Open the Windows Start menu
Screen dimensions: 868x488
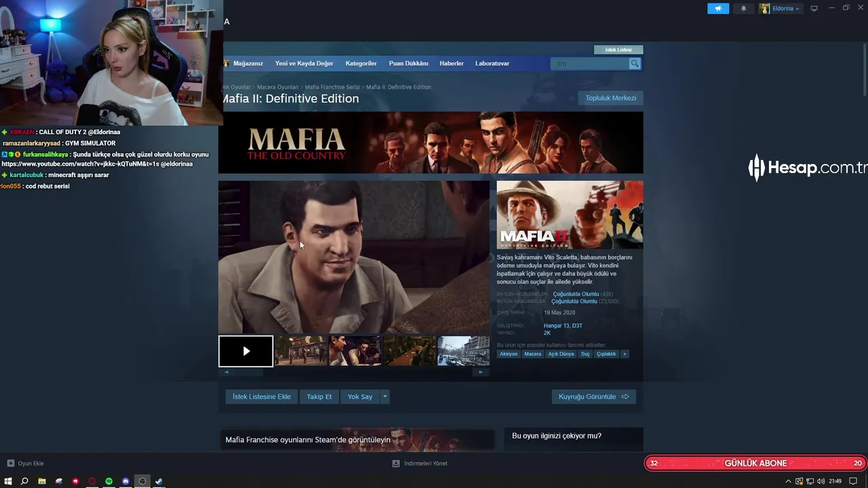(7, 481)
